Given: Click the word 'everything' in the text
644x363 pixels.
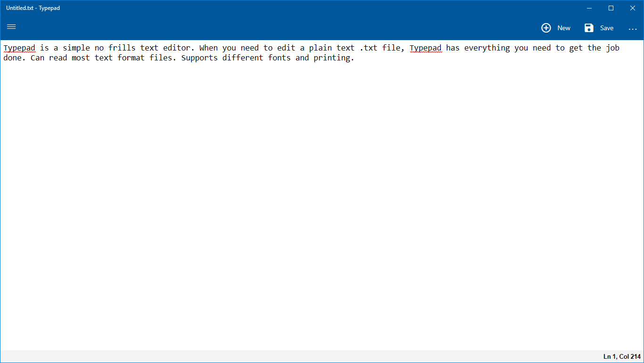Looking at the screenshot, I should click(487, 48).
